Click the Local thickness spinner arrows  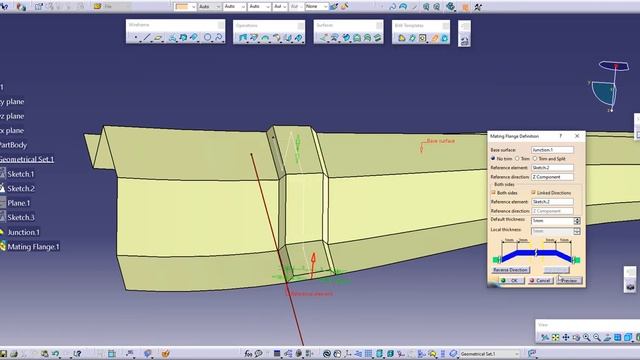click(x=577, y=231)
